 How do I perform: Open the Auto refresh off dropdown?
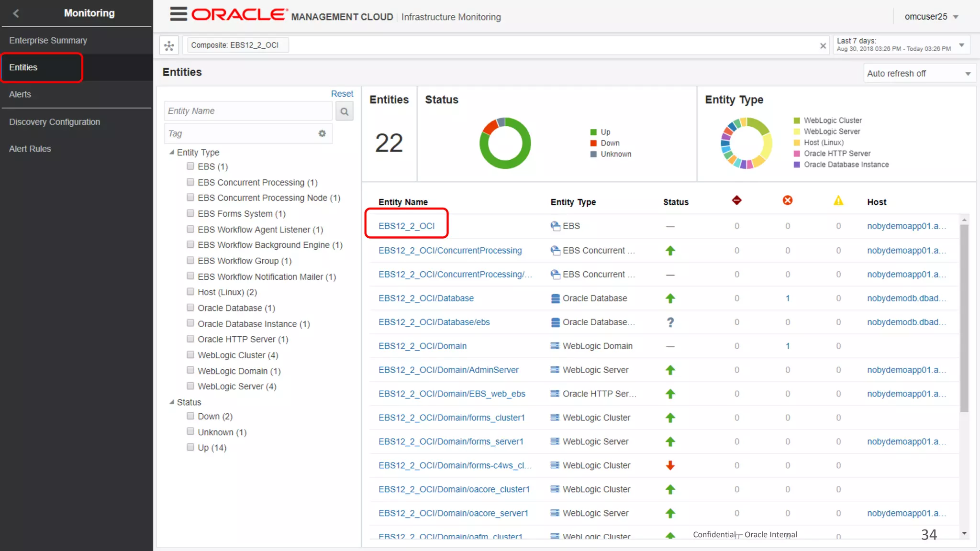tap(919, 74)
